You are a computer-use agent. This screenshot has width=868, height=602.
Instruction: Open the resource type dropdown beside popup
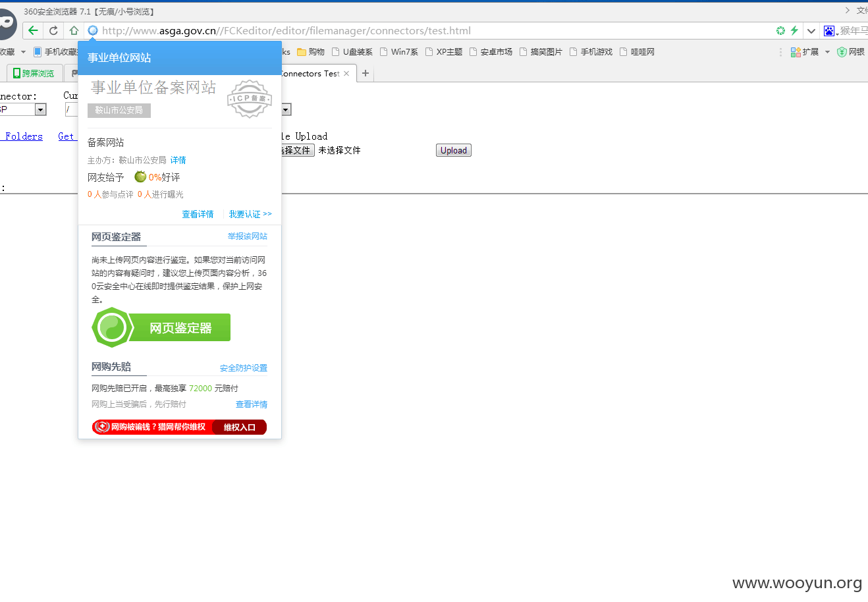tap(286, 109)
